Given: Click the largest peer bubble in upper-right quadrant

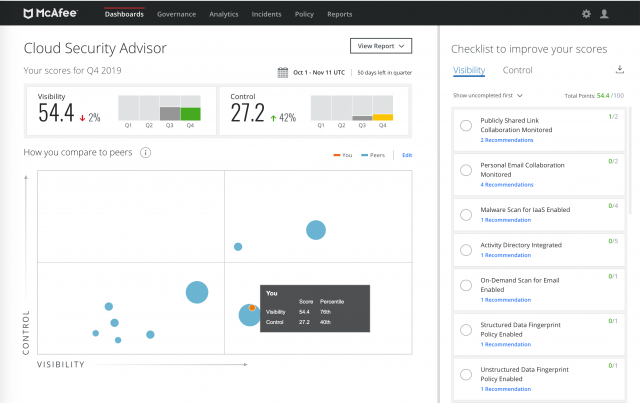Looking at the screenshot, I should click(316, 230).
